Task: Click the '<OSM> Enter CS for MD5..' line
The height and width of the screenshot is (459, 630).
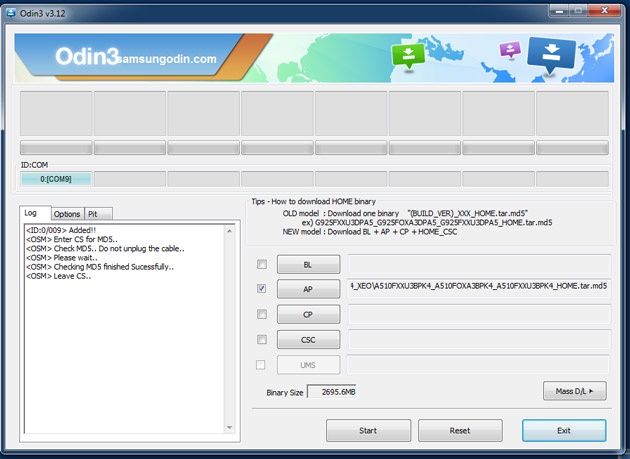Action: tap(72, 239)
